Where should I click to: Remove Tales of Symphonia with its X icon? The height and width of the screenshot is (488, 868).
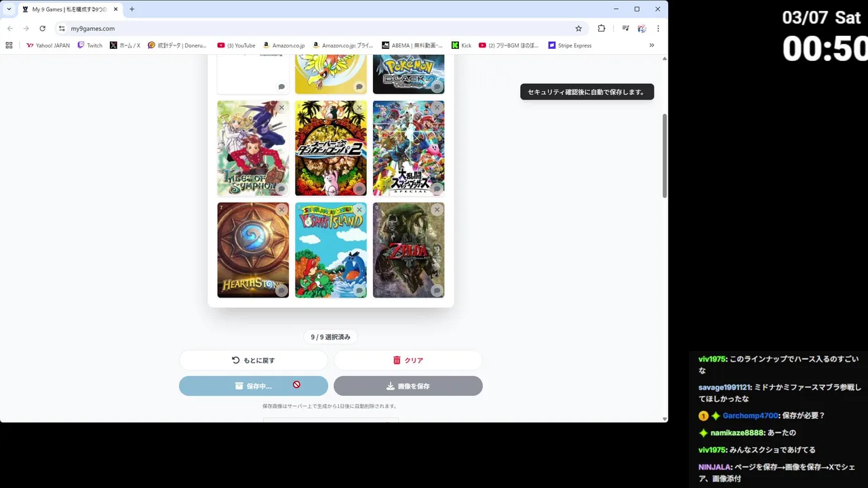pyautogui.click(x=281, y=108)
